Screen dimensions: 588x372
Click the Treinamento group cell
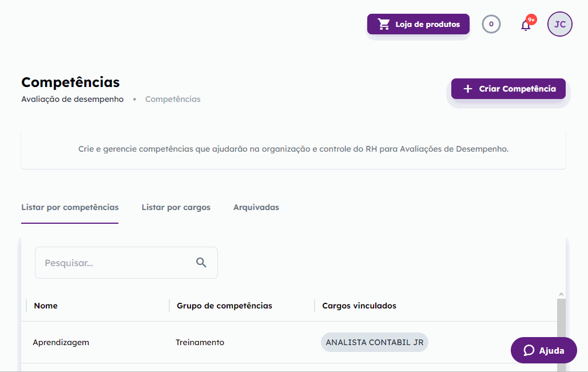[x=200, y=342]
